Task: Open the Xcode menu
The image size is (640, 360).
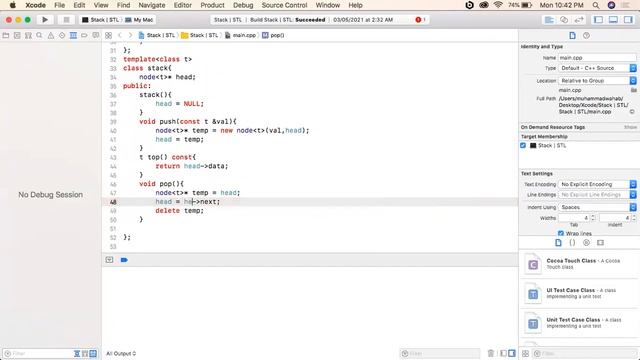Action: [36, 5]
